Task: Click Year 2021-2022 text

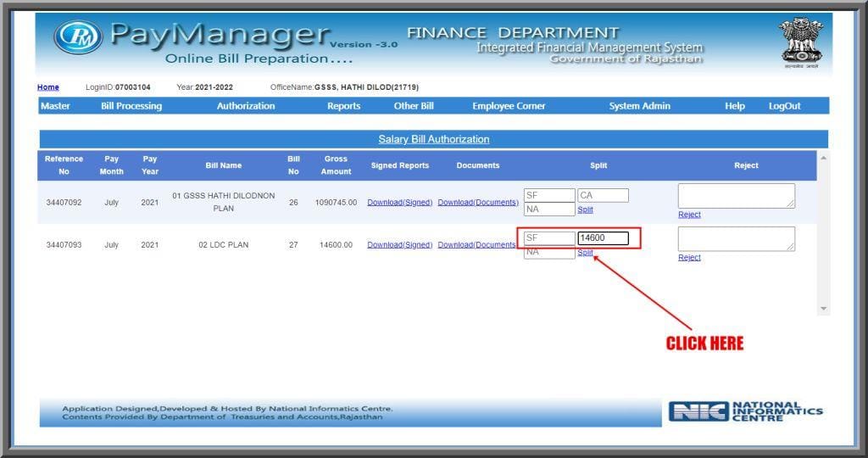Action: (x=204, y=87)
